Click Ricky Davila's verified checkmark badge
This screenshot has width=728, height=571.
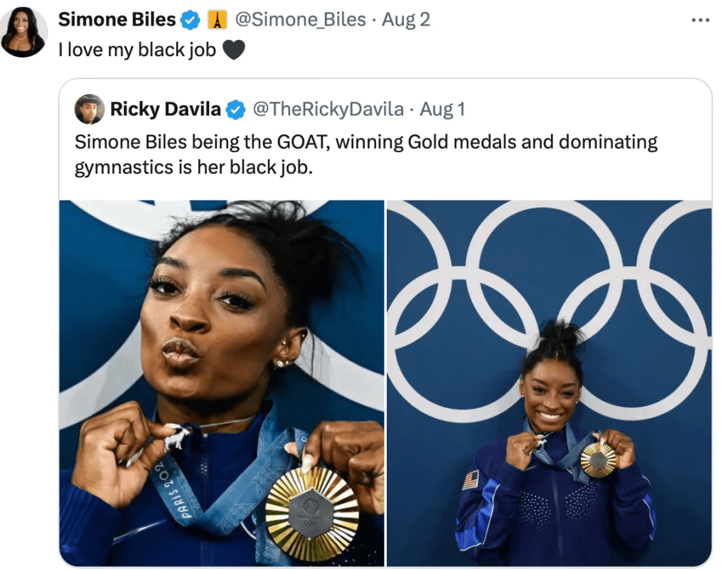tap(235, 110)
